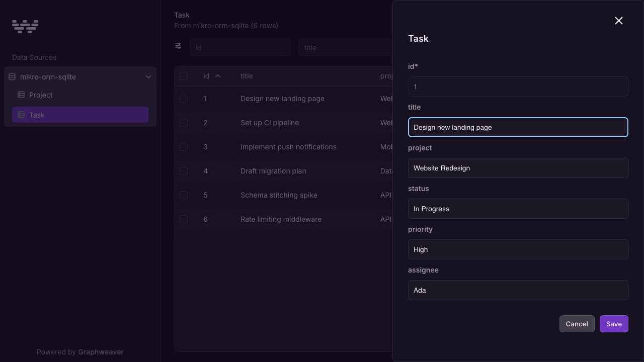This screenshot has width=644, height=362.
Task: Click the Save button
Action: click(614, 324)
